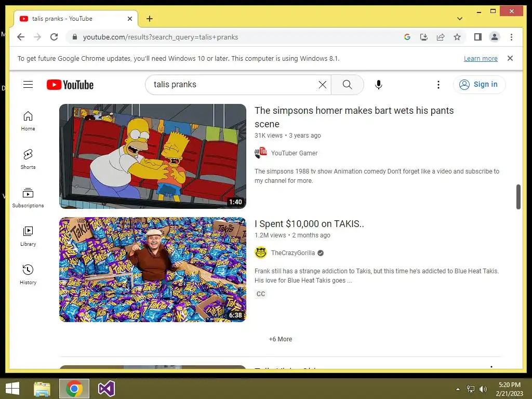Dismiss the Chrome update notification bar

(510, 58)
